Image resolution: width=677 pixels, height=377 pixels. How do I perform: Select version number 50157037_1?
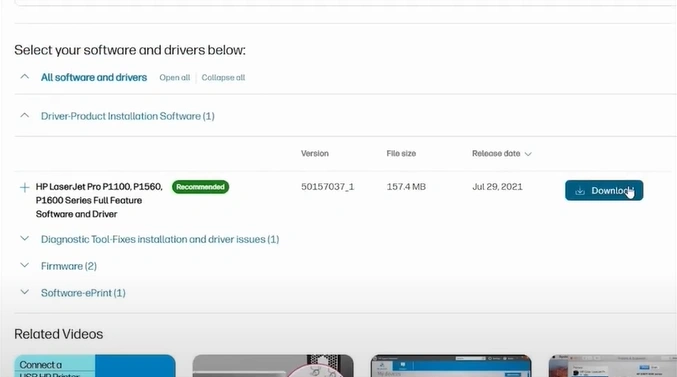click(x=327, y=187)
